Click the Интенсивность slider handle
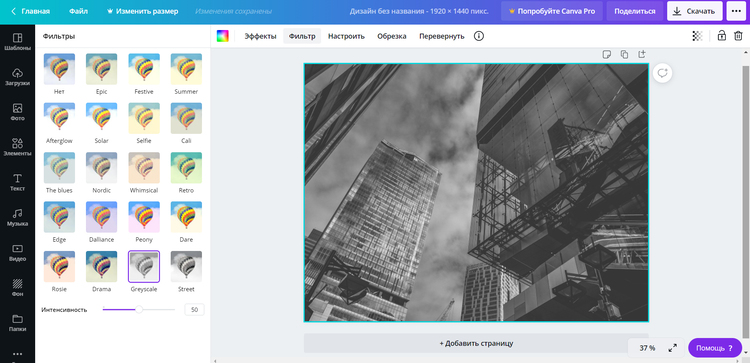 (139, 309)
